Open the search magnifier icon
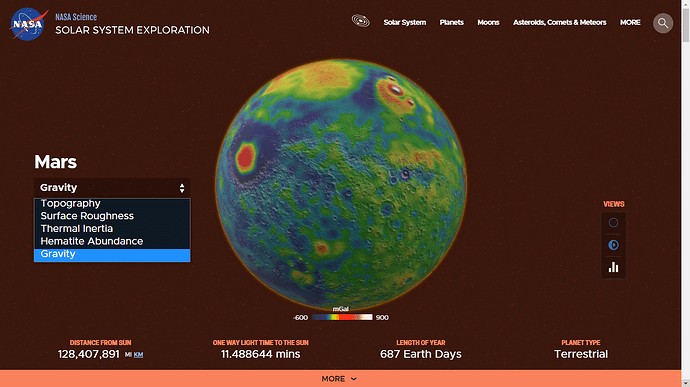This screenshot has width=690, height=387. (663, 23)
